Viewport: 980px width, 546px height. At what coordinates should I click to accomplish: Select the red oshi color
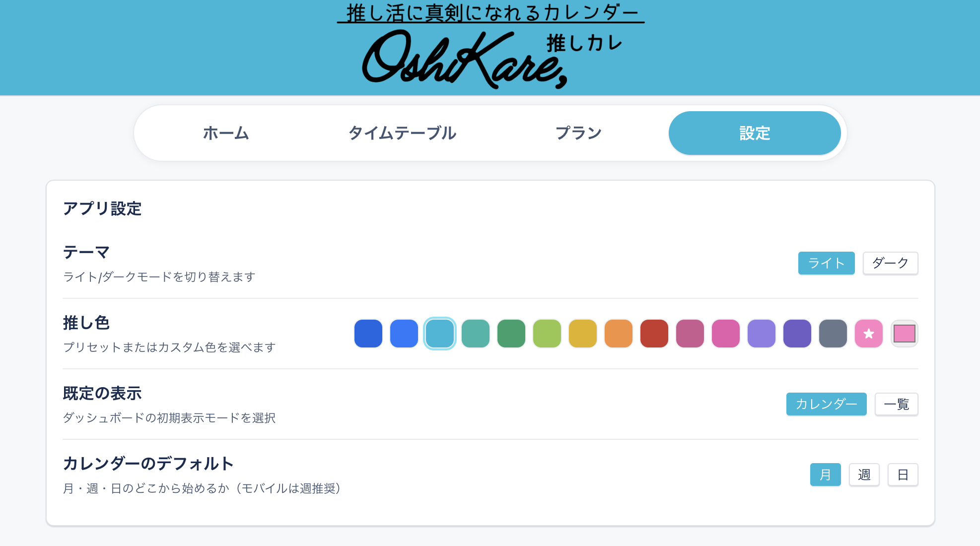(654, 333)
